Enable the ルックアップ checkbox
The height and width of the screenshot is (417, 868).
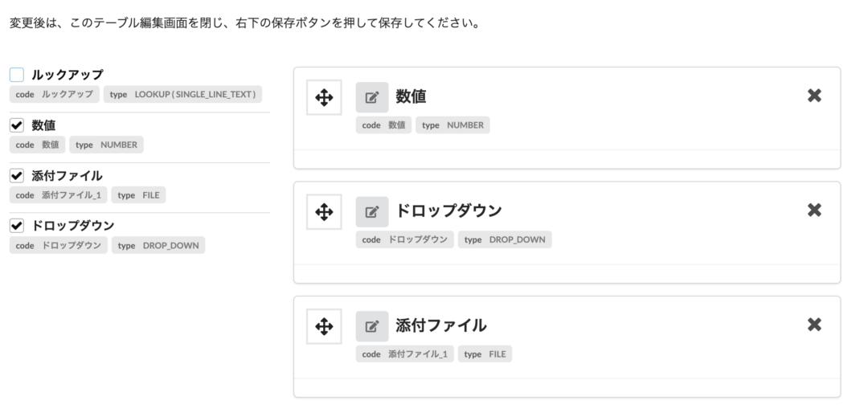17,75
